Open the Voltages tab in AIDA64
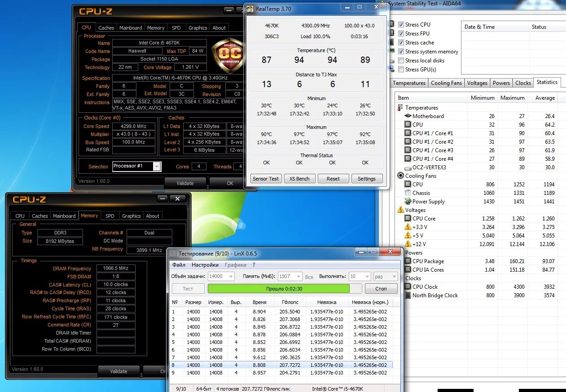 click(x=477, y=83)
